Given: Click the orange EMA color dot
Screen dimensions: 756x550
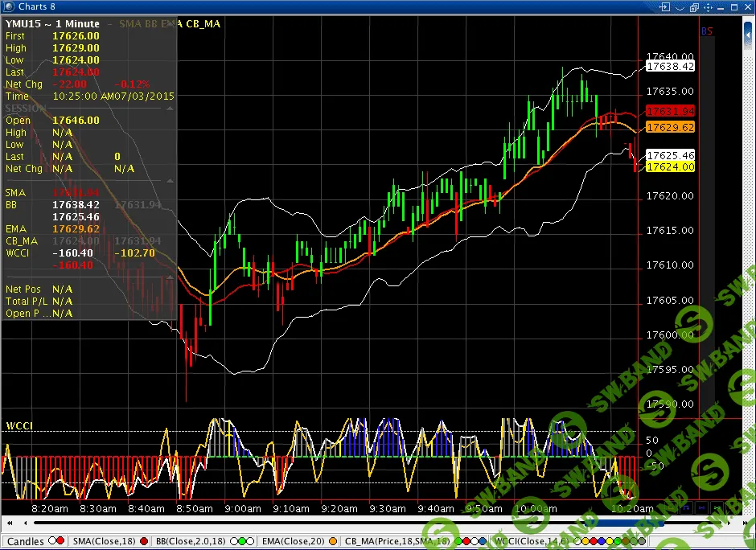Looking at the screenshot, I should (x=331, y=542).
